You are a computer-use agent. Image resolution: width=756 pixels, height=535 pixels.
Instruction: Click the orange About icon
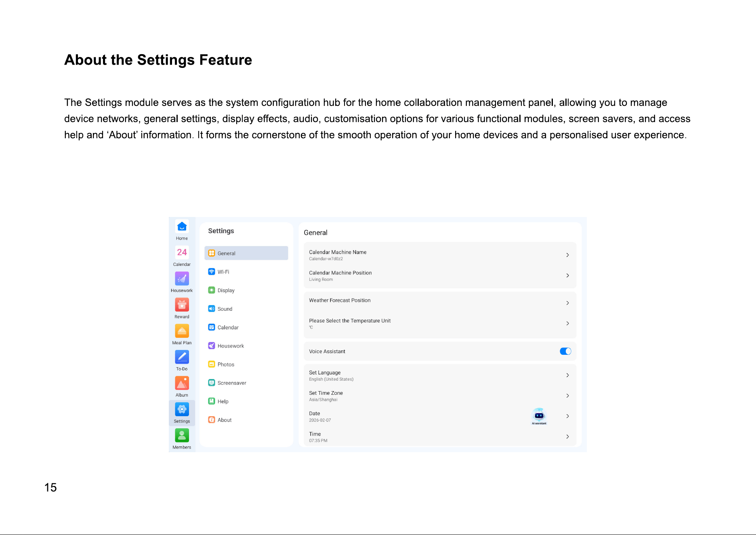(x=212, y=420)
